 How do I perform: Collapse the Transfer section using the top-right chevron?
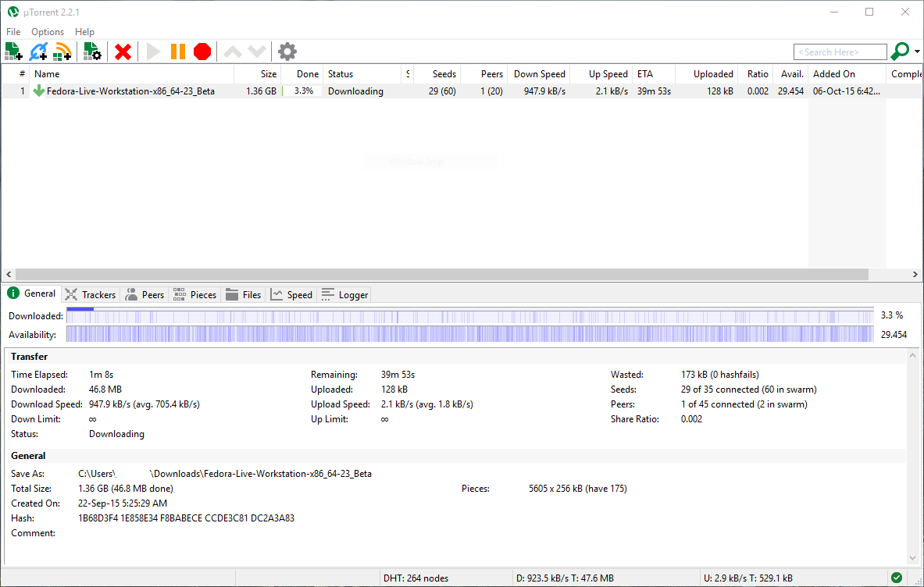[914, 356]
